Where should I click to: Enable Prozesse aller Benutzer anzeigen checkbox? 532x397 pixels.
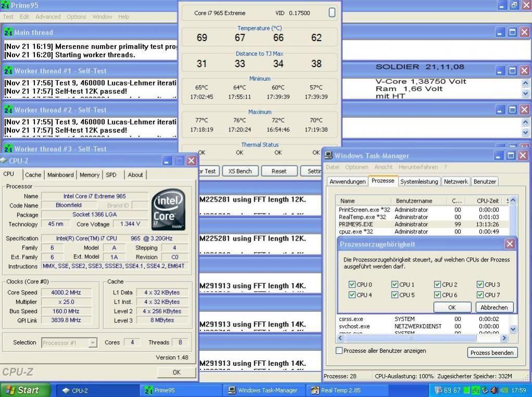tap(339, 351)
